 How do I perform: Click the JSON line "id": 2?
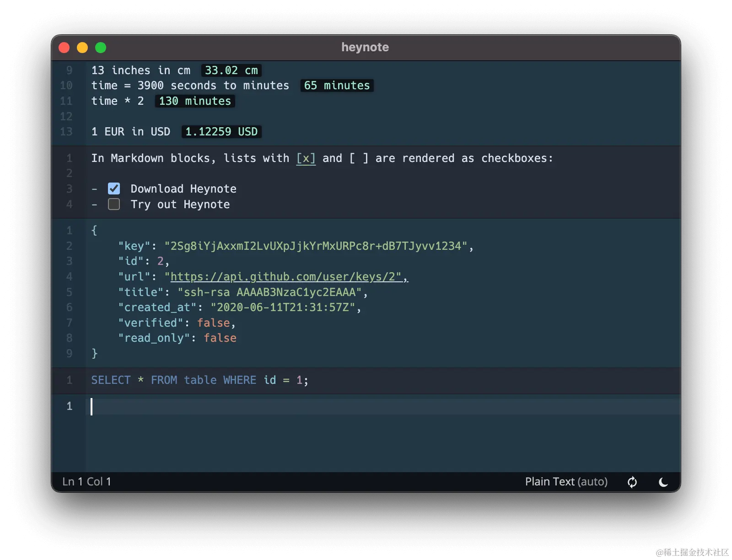[144, 261]
